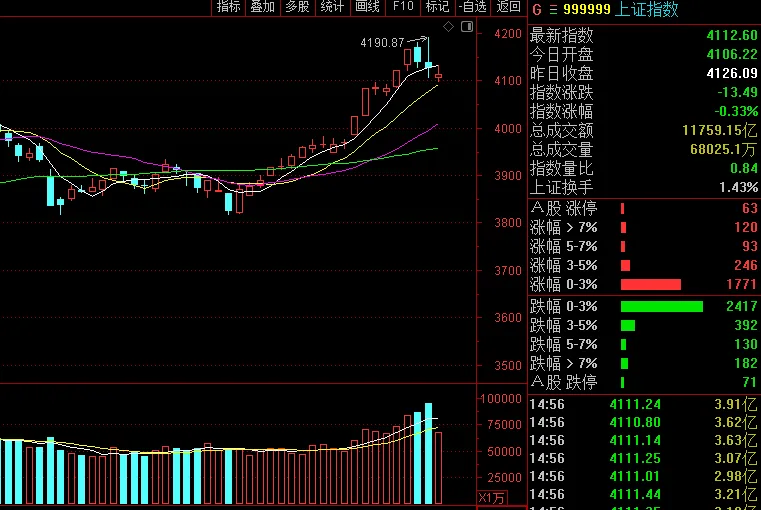Click the 4190.87 high price label
Screen dimensions: 761x510
click(382, 43)
